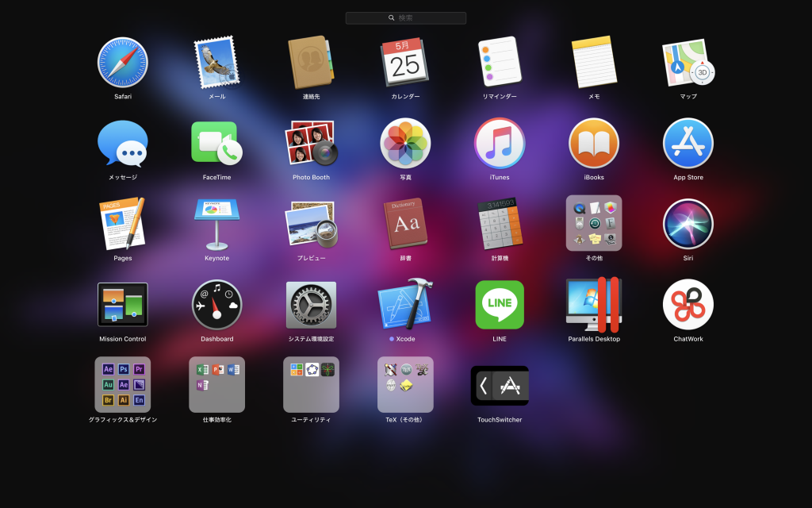
Task: Open the メッセージ messages app
Action: click(x=123, y=143)
